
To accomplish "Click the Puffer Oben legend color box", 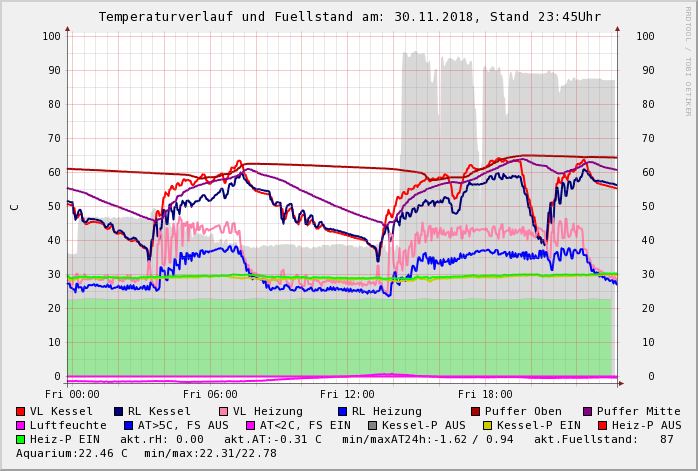I will point(476,411).
